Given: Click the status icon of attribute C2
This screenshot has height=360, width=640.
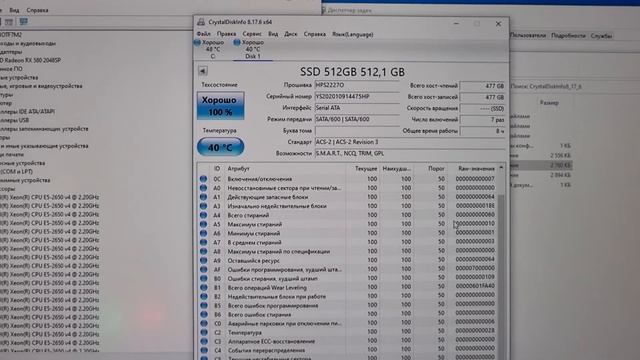Looking at the screenshot, I should pos(203,332).
